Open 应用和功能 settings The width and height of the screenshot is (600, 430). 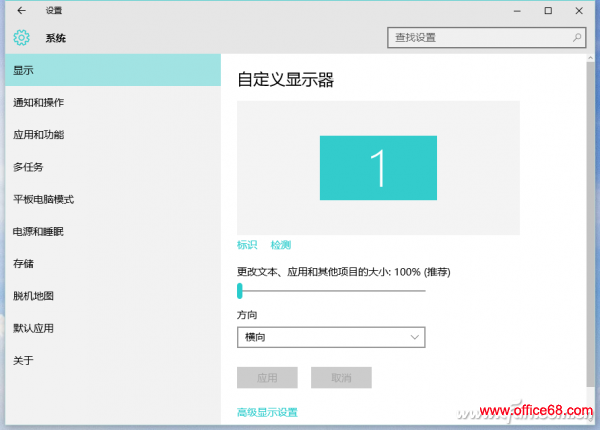tap(113, 135)
